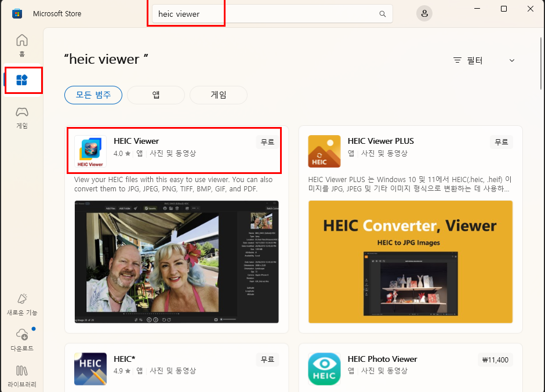This screenshot has width=545, height=392.
Task: Open the Library section in sidebar
Action: pos(22,376)
